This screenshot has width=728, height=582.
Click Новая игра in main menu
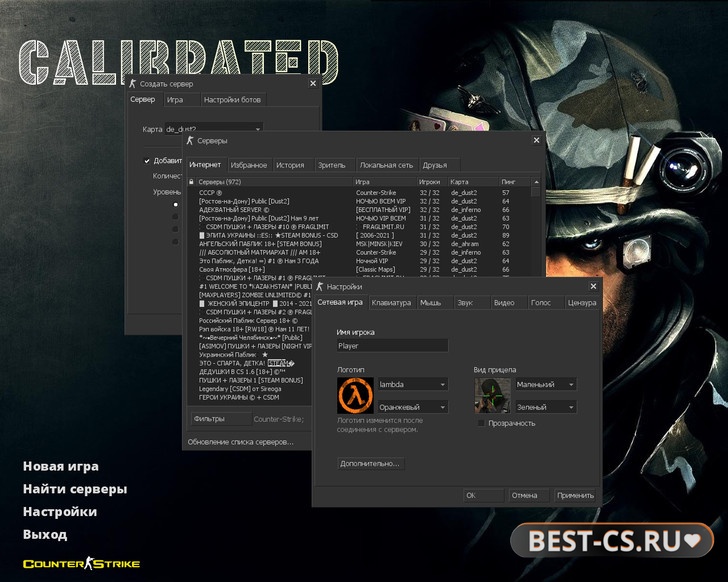click(x=60, y=466)
